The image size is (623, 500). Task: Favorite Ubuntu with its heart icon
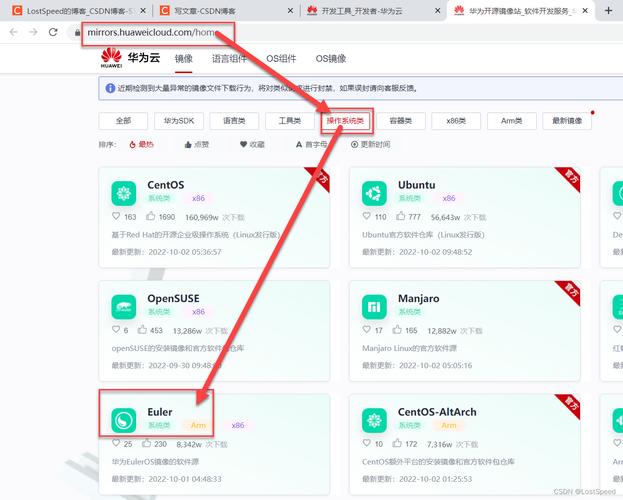[x=367, y=216]
